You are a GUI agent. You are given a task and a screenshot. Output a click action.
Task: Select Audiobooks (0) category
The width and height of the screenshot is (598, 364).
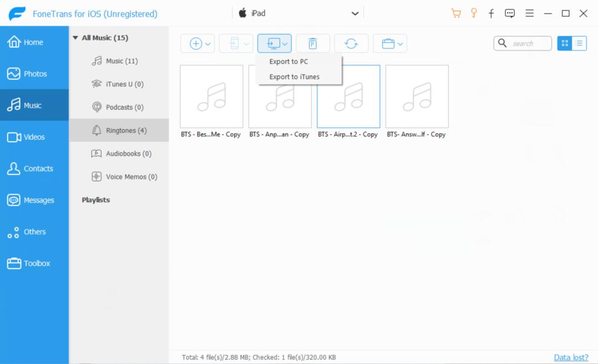tap(119, 154)
